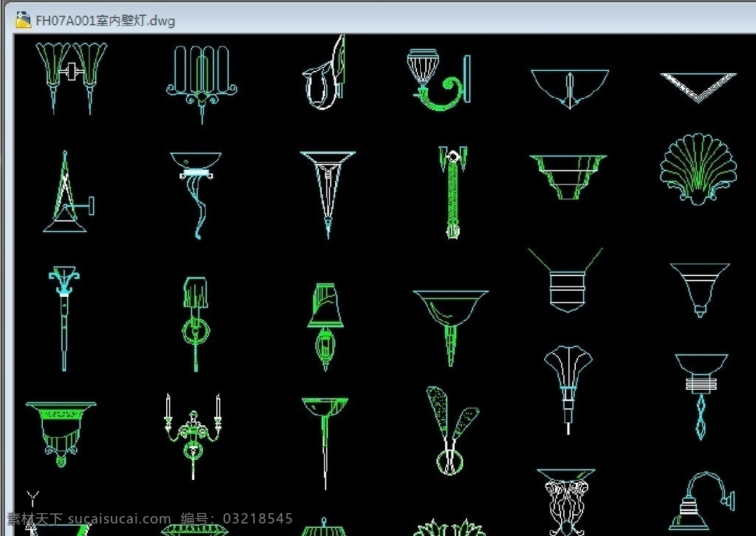Select the pyramid lamp with side wall arm
This screenshot has width=756, height=536.
tap(69, 191)
